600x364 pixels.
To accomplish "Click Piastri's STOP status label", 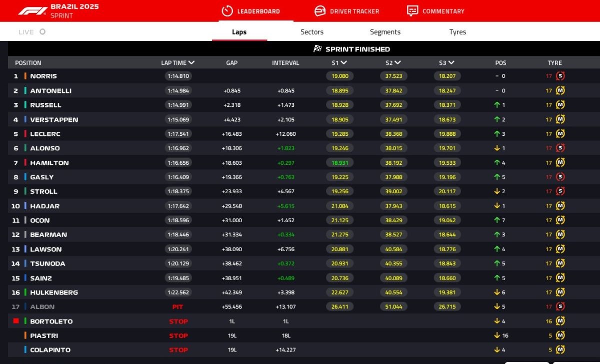I will coord(178,336).
